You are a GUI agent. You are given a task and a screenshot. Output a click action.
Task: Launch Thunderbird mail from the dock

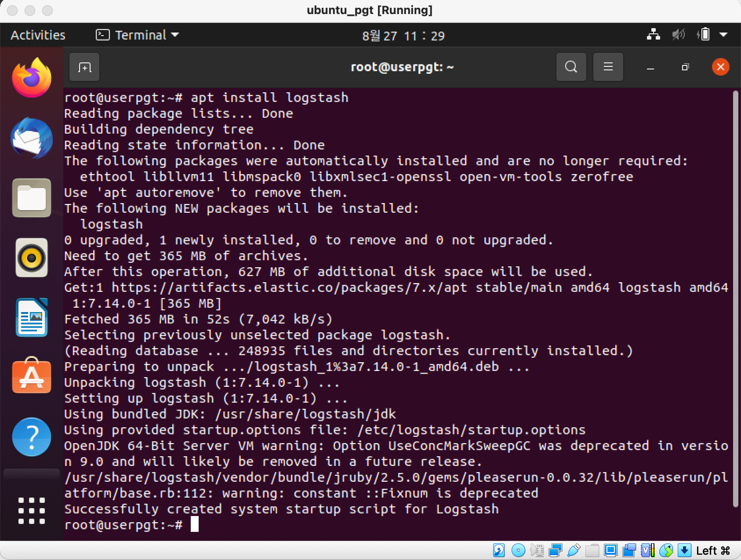[x=32, y=138]
